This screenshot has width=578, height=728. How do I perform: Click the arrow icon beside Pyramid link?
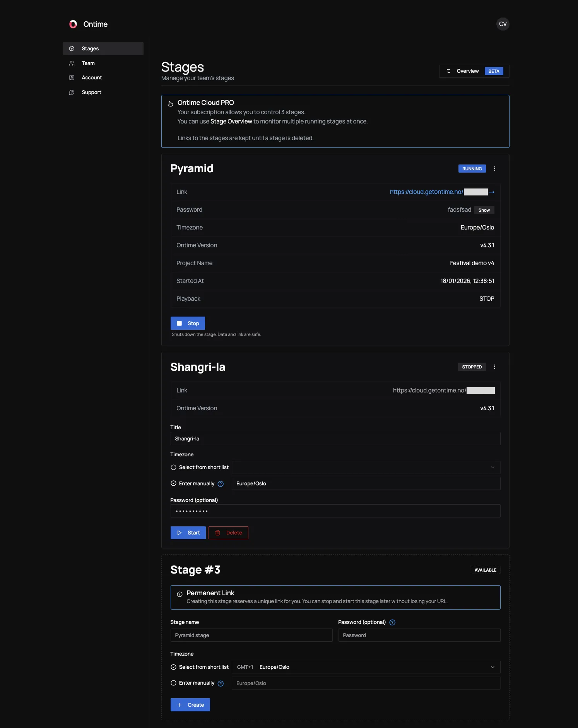pos(492,192)
